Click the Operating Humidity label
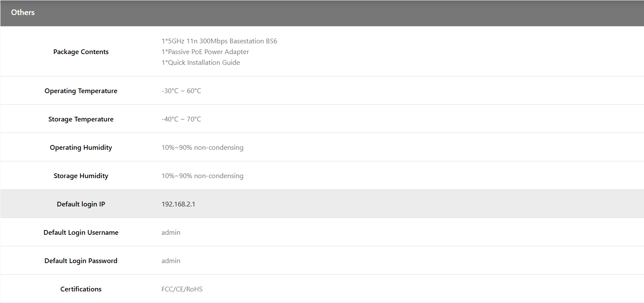This screenshot has width=644, height=303. click(81, 148)
